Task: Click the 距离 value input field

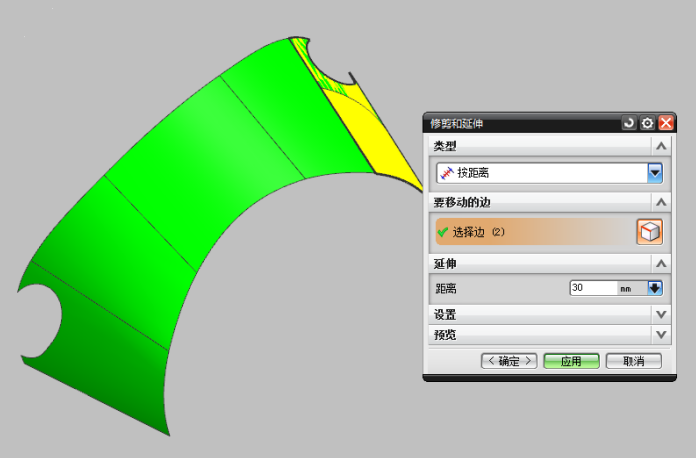Action: pos(593,288)
